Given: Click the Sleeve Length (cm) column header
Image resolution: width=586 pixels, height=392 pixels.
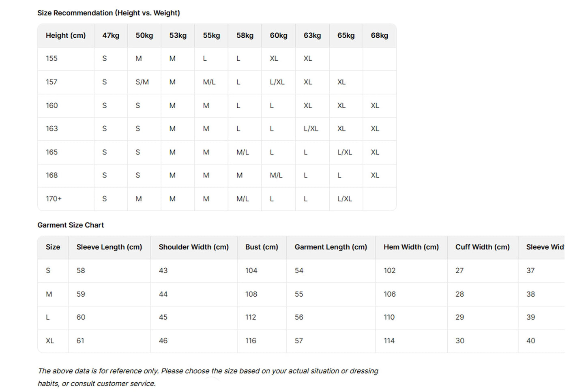Looking at the screenshot, I should 109,247.
